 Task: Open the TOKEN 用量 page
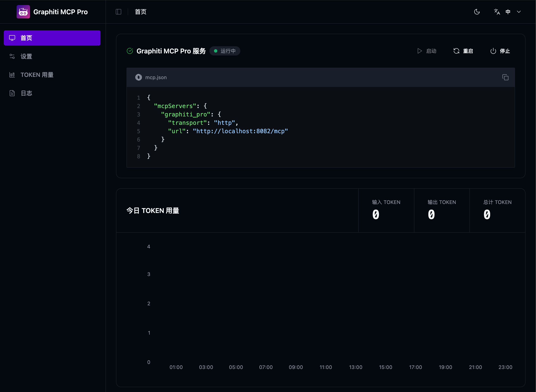click(x=52, y=75)
